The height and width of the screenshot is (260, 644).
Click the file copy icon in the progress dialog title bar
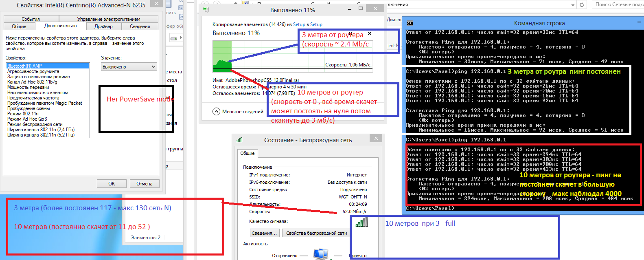[206, 10]
